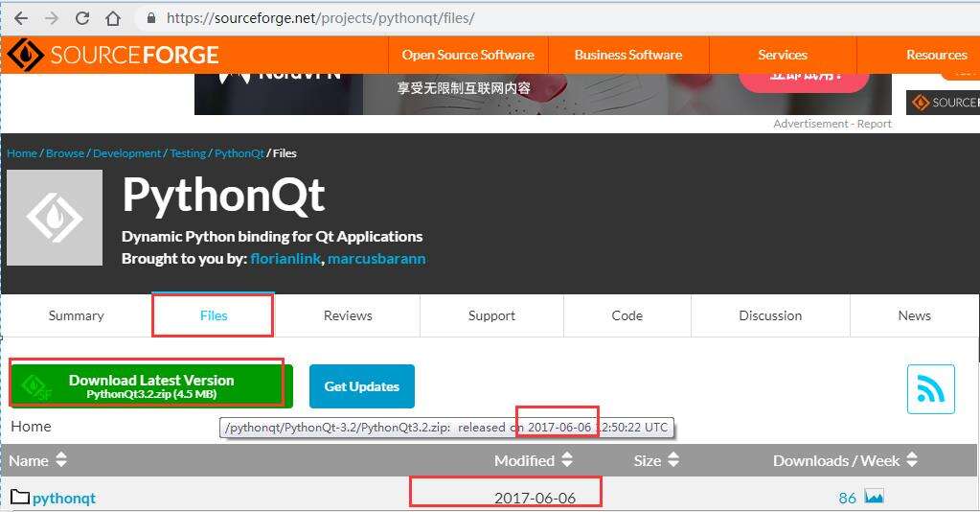The height and width of the screenshot is (512, 980).
Task: Switch to the Discussion tab
Action: (x=770, y=315)
